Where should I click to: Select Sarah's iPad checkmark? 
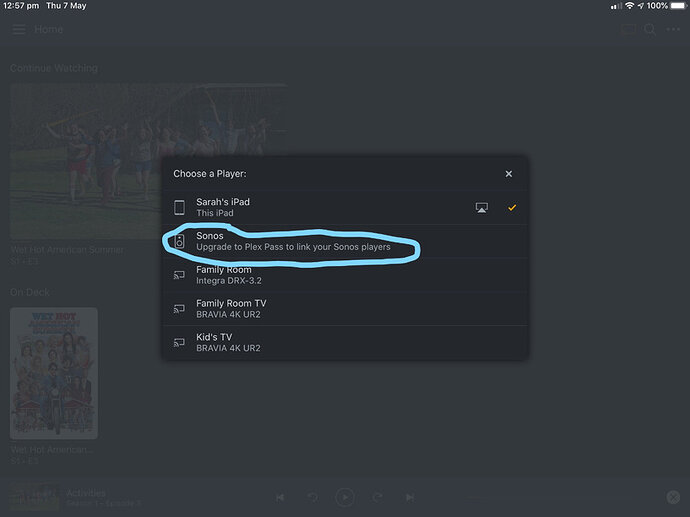pyautogui.click(x=512, y=207)
